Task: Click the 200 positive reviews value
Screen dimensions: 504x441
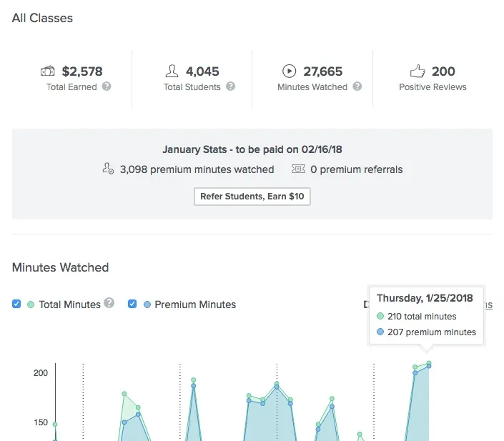Action: (443, 71)
